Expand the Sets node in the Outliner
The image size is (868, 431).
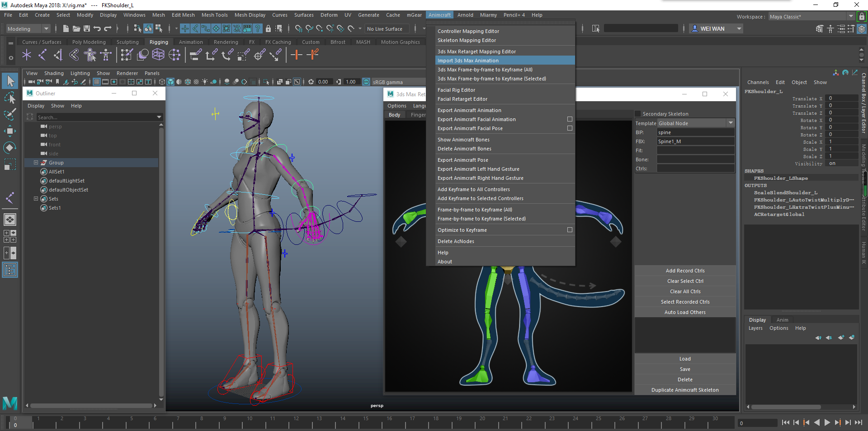click(x=36, y=198)
